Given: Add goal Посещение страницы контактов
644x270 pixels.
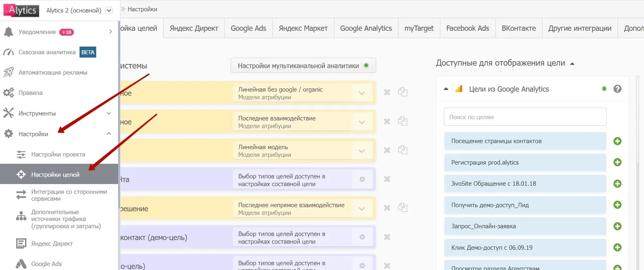Looking at the screenshot, I should tap(617, 141).
